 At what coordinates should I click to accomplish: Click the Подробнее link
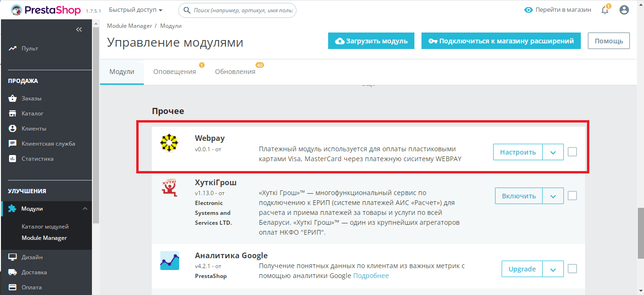click(371, 276)
